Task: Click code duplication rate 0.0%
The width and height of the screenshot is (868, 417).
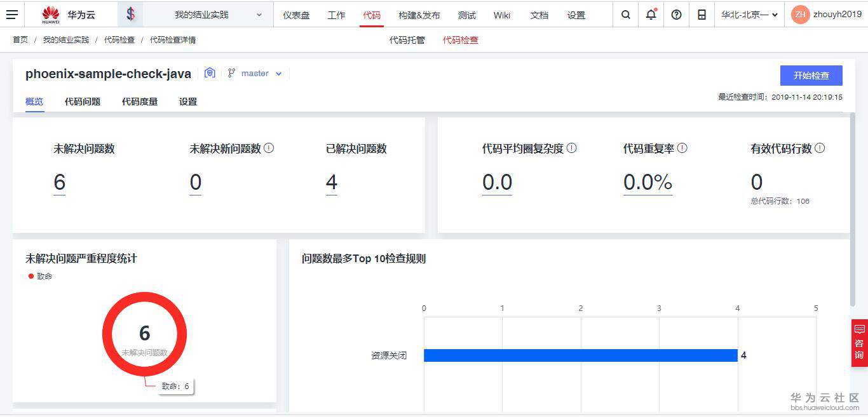Action: (648, 183)
